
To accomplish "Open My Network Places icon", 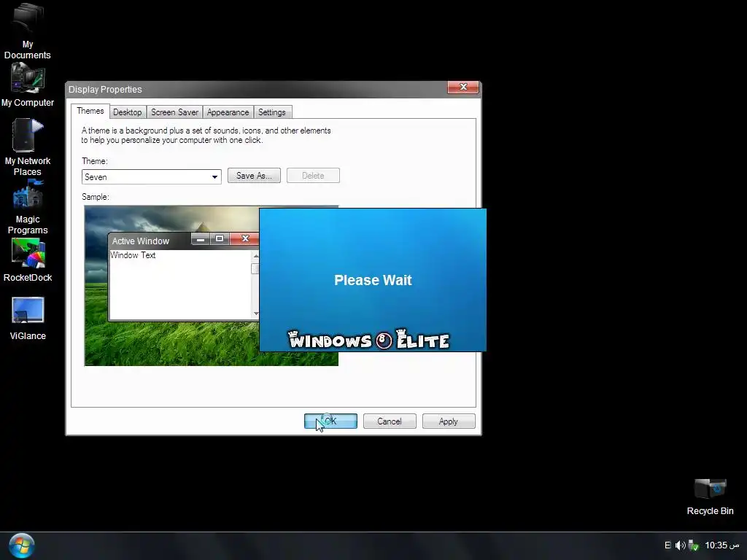I will click(x=28, y=147).
